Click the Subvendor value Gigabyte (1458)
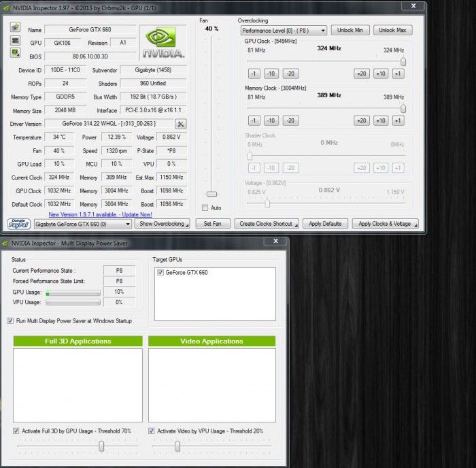This screenshot has width=476, height=468. click(153, 70)
